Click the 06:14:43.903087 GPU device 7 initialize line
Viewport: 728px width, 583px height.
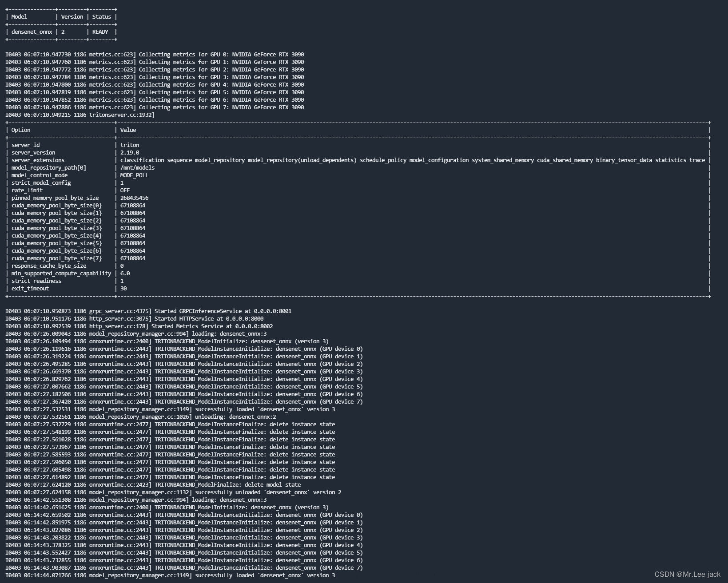184,568
